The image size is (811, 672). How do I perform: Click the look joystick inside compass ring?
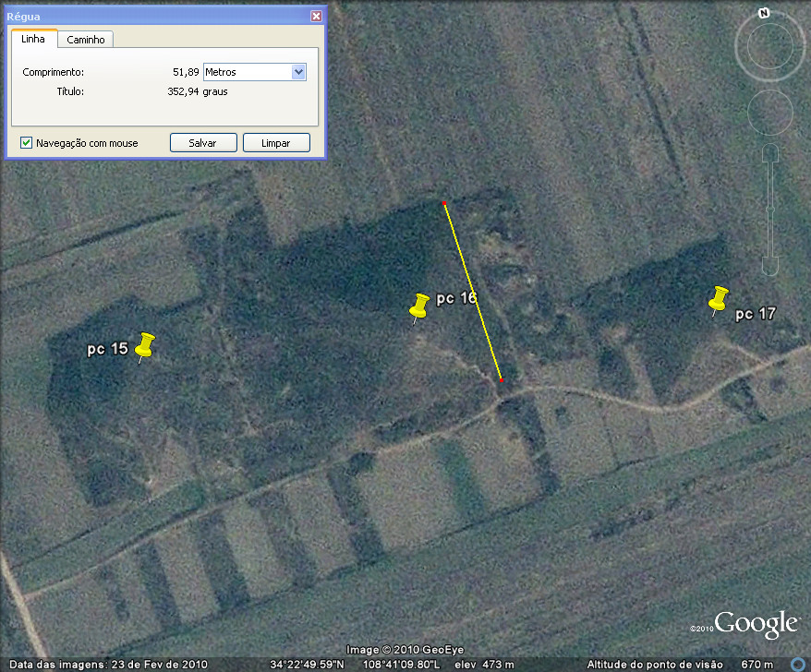coord(769,48)
